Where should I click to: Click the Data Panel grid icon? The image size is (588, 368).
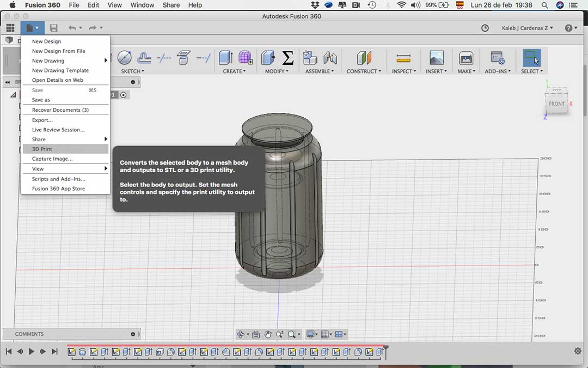pyautogui.click(x=10, y=28)
